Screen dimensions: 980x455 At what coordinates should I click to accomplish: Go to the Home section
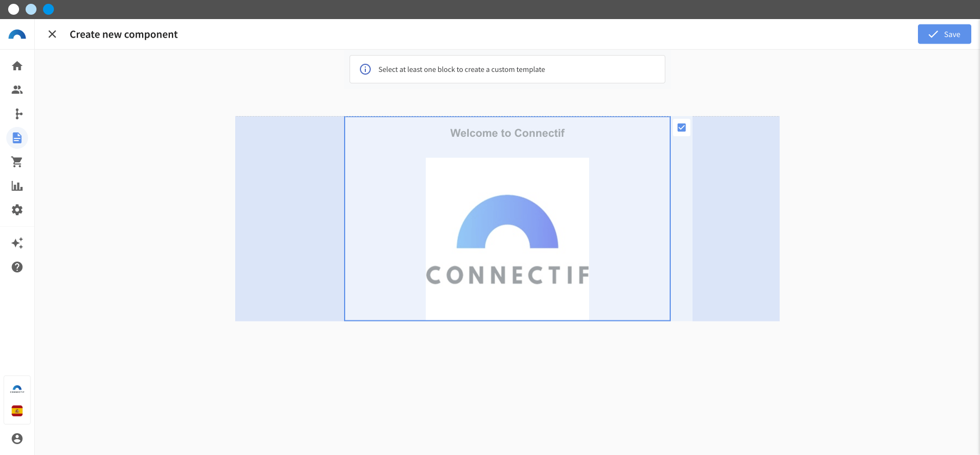pyautogui.click(x=17, y=66)
